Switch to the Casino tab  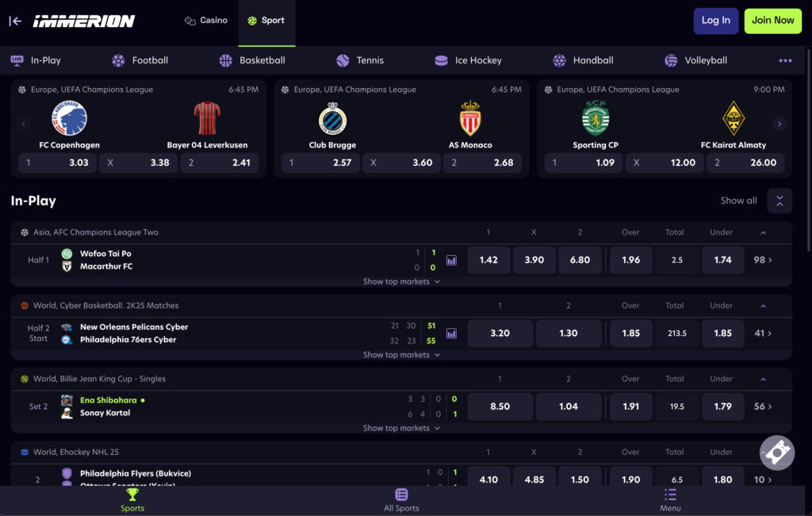(205, 21)
